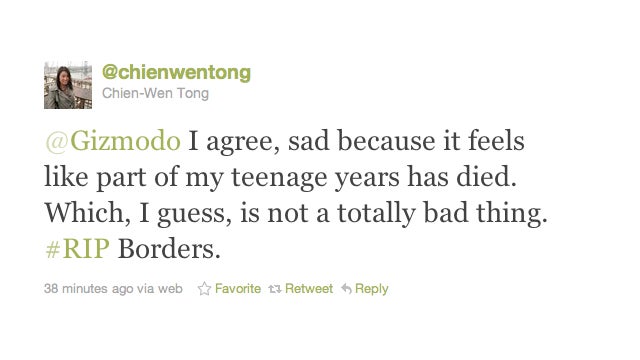This screenshot has width=640, height=360.
Task: Click the hash symbol before RIP
Action: (x=53, y=249)
